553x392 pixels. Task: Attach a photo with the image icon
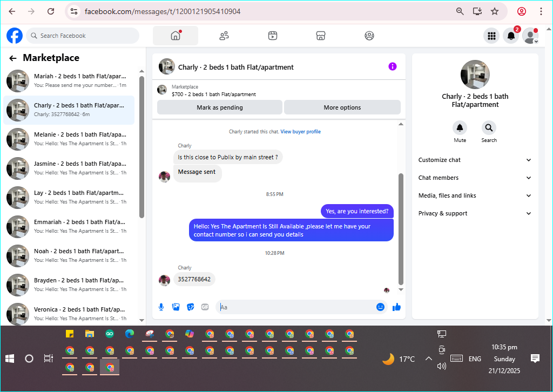click(x=176, y=307)
